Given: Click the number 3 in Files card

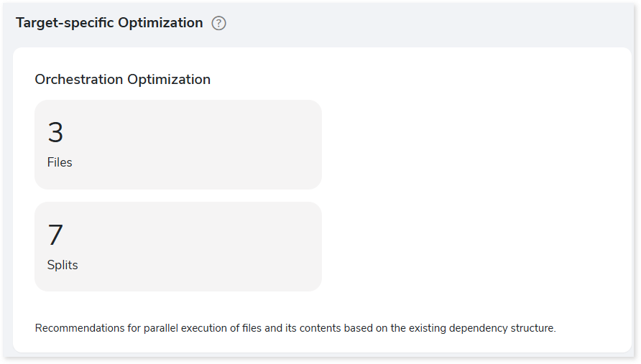Looking at the screenshot, I should click(x=55, y=132).
